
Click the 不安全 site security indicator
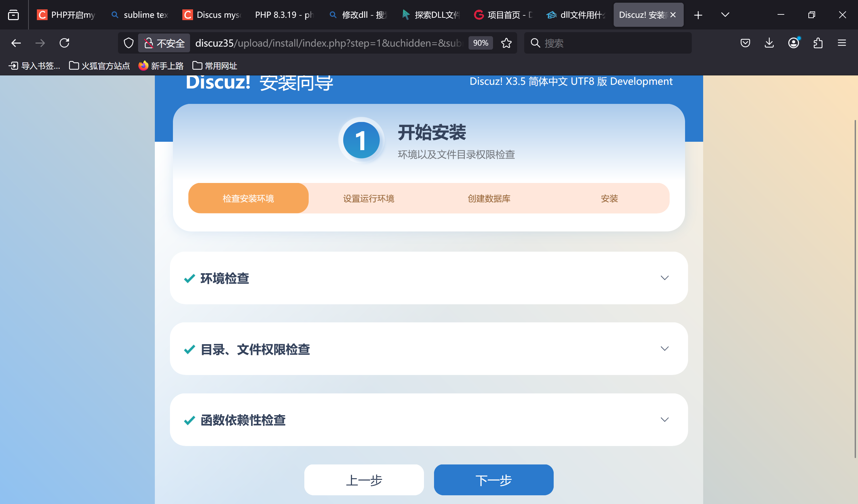[164, 43]
